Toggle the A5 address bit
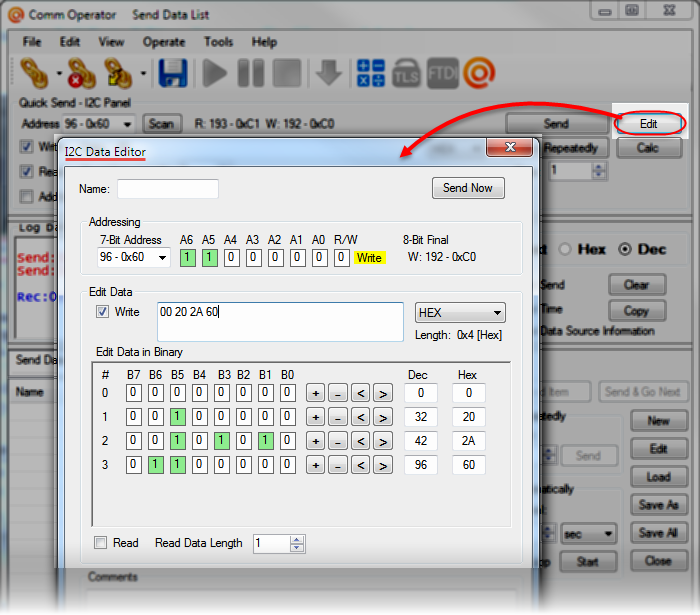This screenshot has width=700, height=615. 209,258
